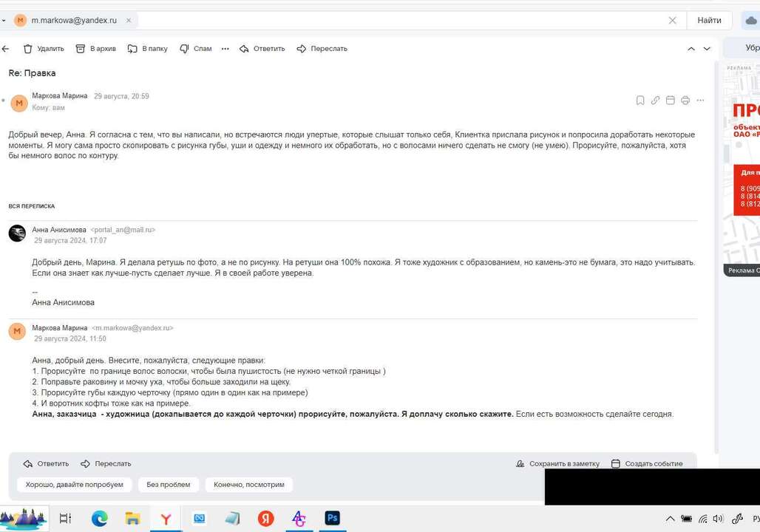Click the printer icon to print the email
This screenshot has height=532, width=760.
[x=685, y=100]
